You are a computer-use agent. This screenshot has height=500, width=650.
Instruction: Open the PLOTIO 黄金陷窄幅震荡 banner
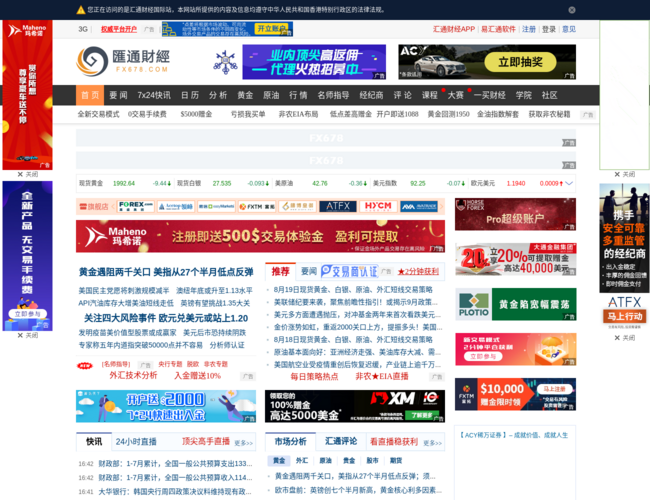515,304
